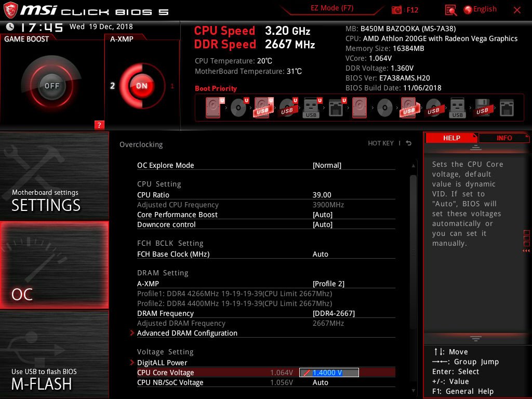Switch to the INFO tab

504,138
